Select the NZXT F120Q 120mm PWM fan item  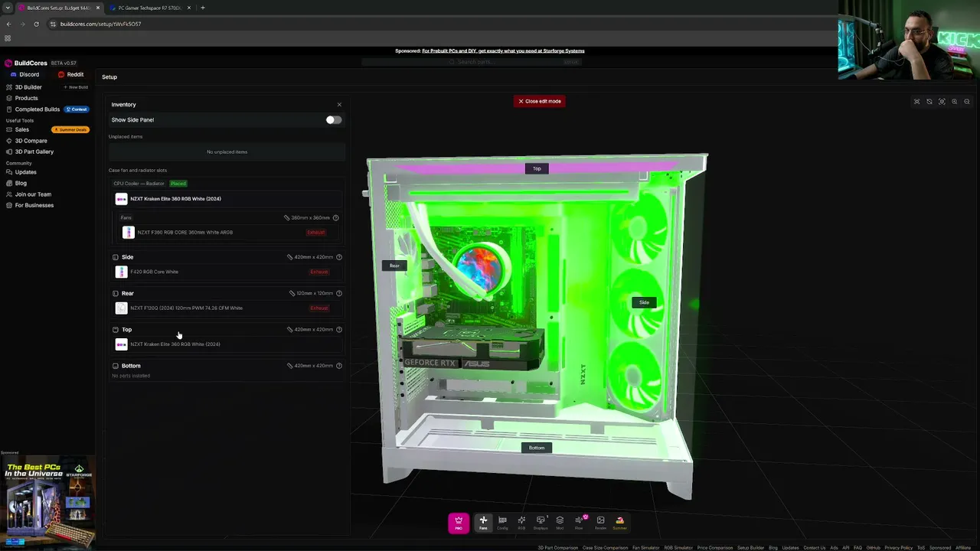[x=227, y=308]
